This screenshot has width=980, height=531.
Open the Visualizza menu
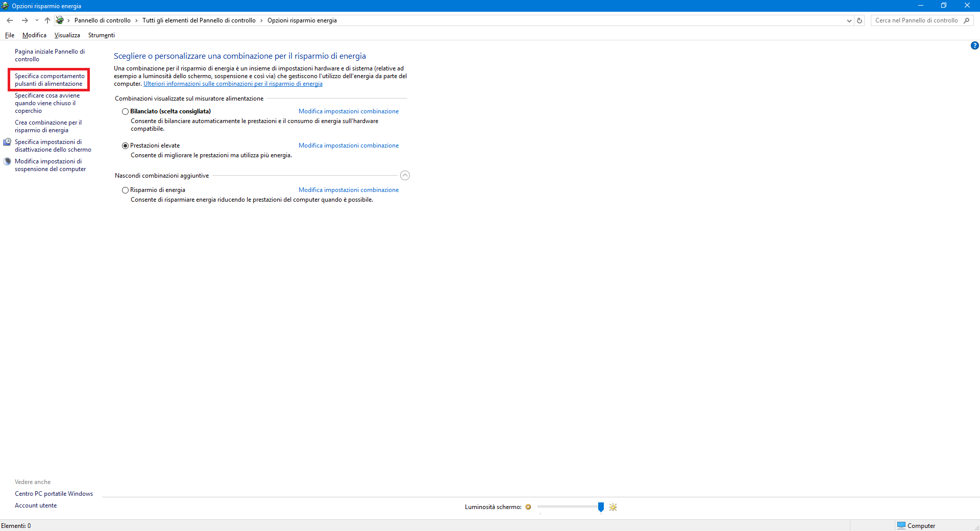coord(67,35)
